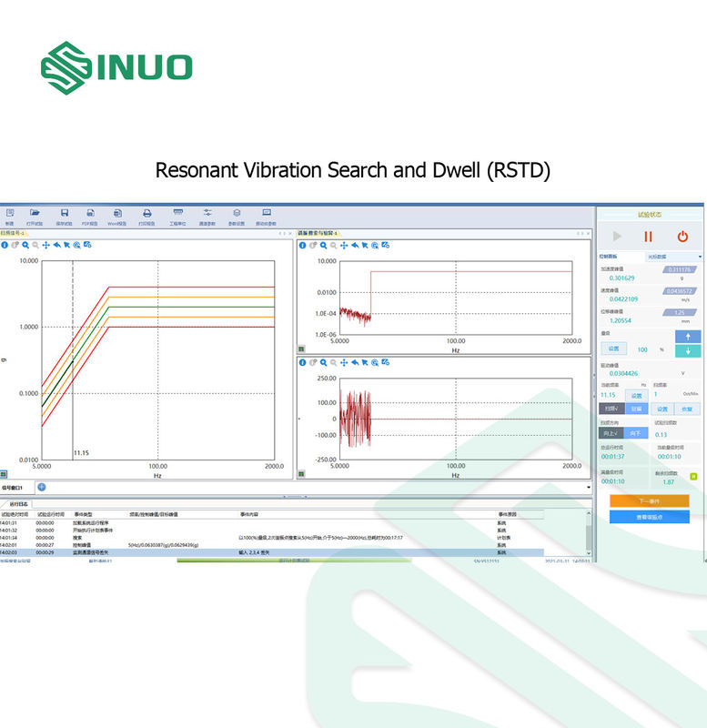Select the 扫频信号-1 chart tab
Image resolution: width=707 pixels, height=728 pixels.
15,233
